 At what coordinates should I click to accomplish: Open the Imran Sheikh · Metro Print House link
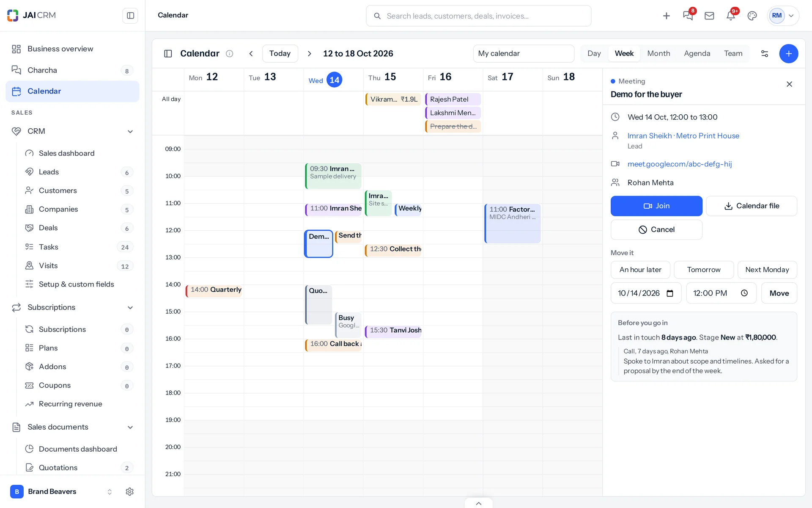[683, 136]
